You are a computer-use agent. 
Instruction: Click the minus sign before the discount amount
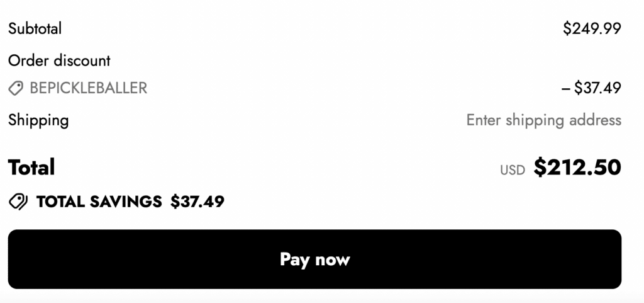tap(566, 88)
